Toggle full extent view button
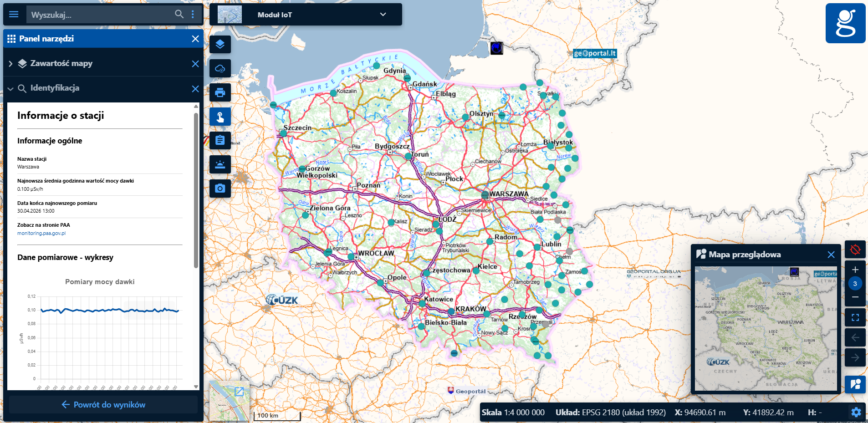This screenshot has width=868, height=423. click(x=855, y=317)
